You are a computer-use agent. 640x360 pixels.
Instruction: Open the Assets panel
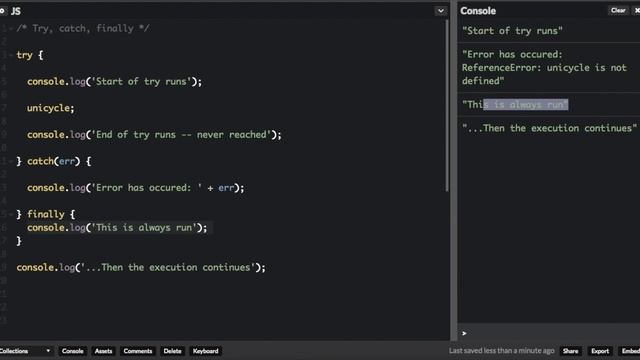(x=103, y=351)
